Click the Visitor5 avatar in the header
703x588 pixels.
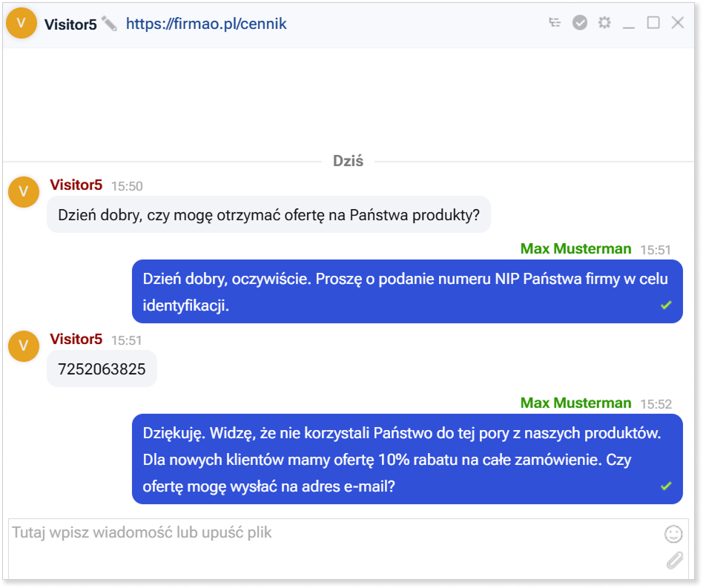[22, 23]
